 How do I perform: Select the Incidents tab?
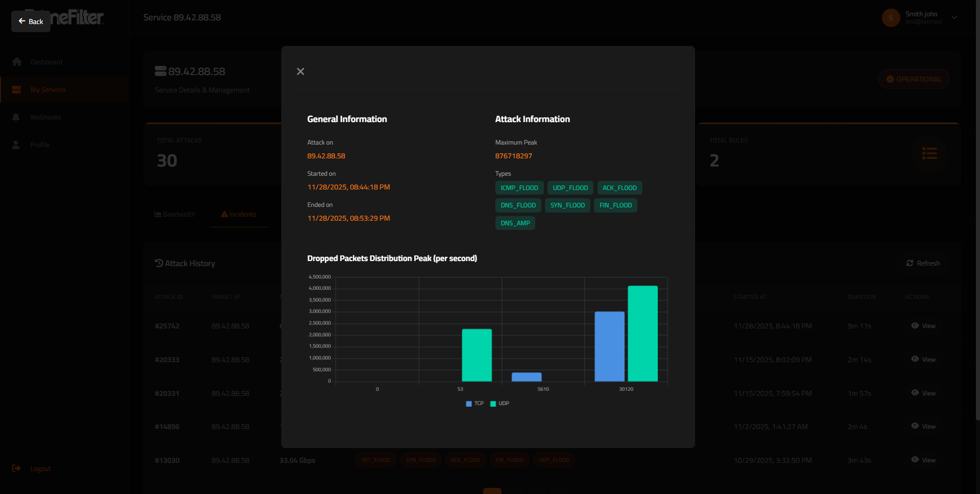[x=238, y=215]
